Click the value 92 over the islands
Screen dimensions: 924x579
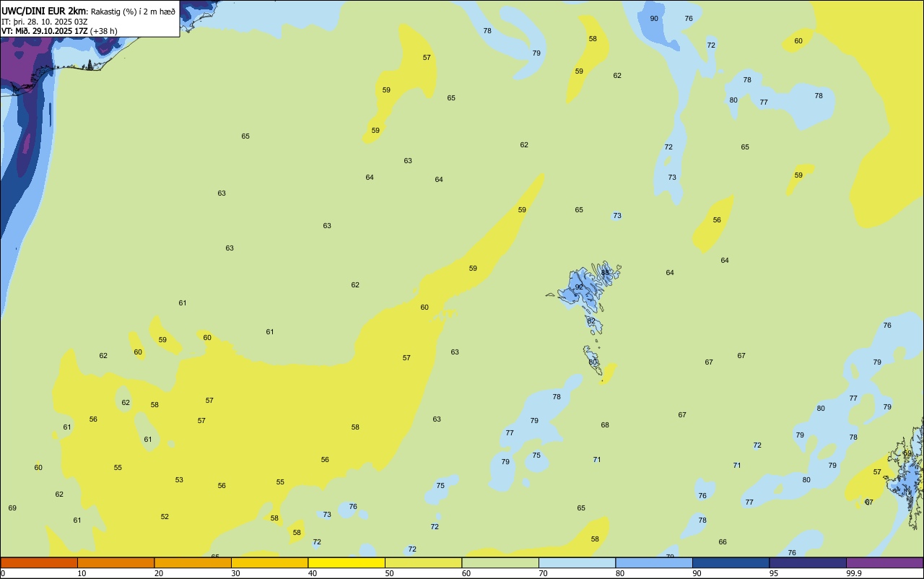(579, 287)
